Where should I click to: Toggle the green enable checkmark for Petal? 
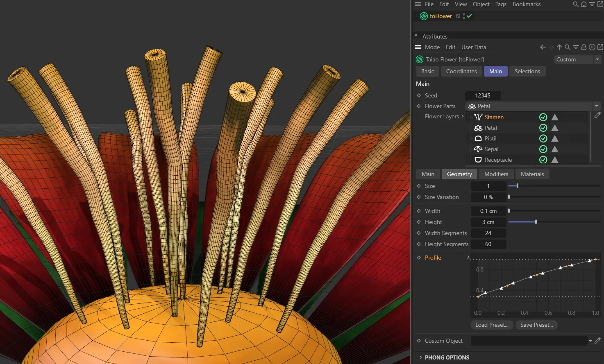click(543, 128)
